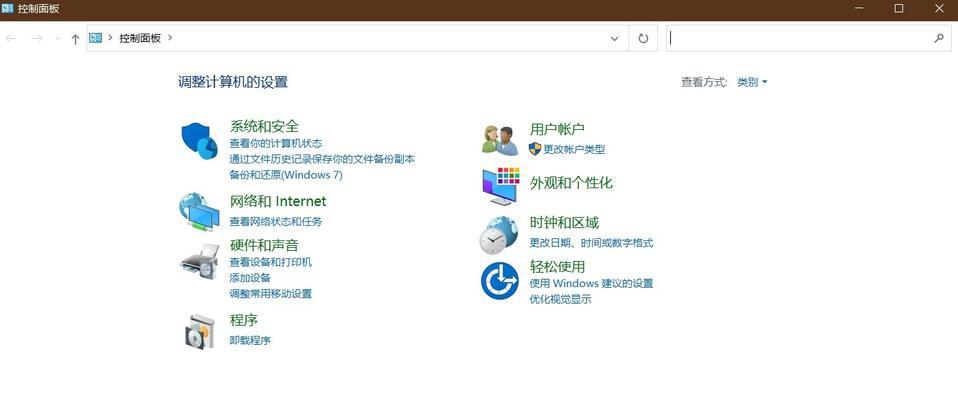The width and height of the screenshot is (958, 400).
Task: Click the 卸载程序 link
Action: tap(250, 341)
